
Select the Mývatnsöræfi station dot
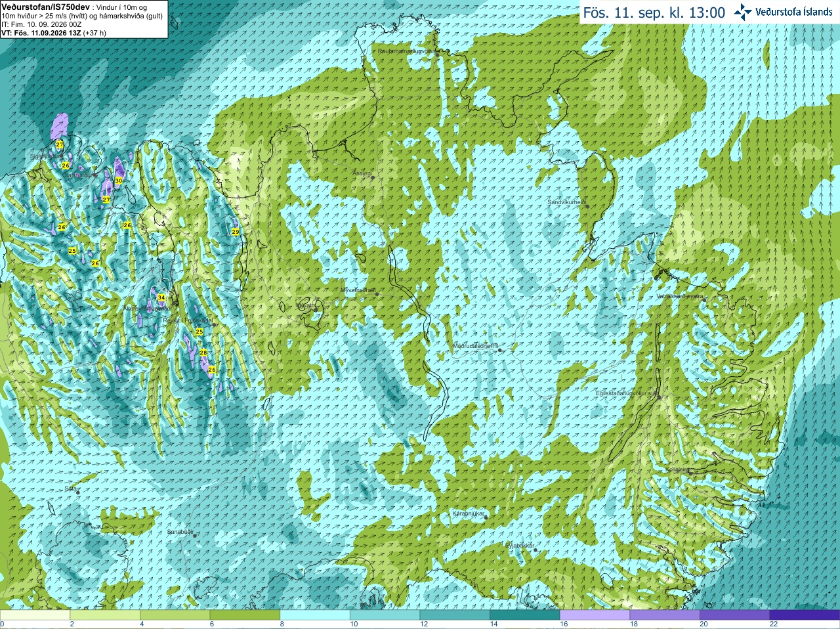click(x=377, y=293)
